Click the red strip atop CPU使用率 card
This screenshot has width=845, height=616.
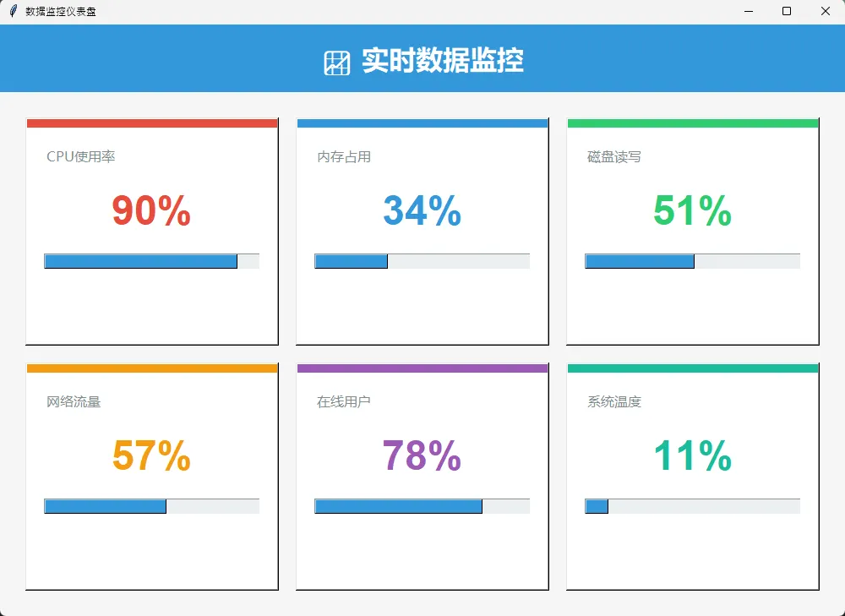point(152,123)
